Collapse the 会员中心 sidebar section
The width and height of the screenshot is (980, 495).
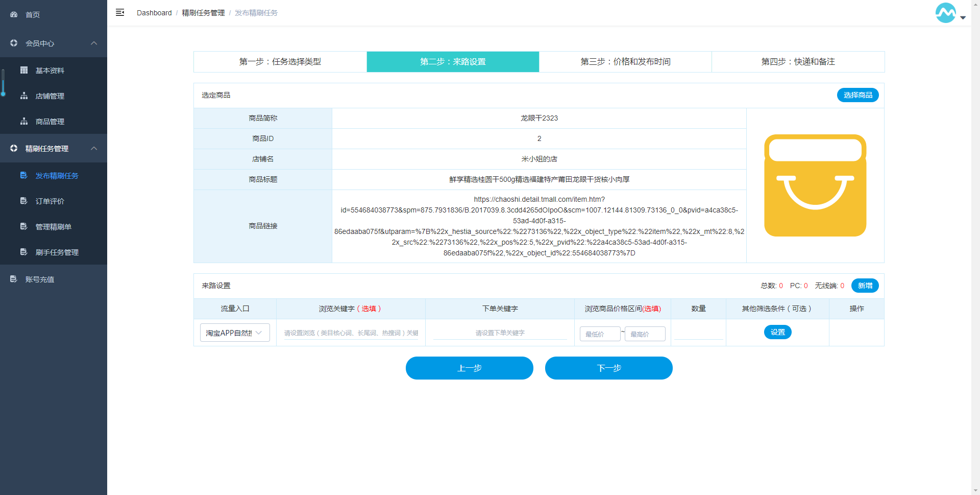coord(94,43)
